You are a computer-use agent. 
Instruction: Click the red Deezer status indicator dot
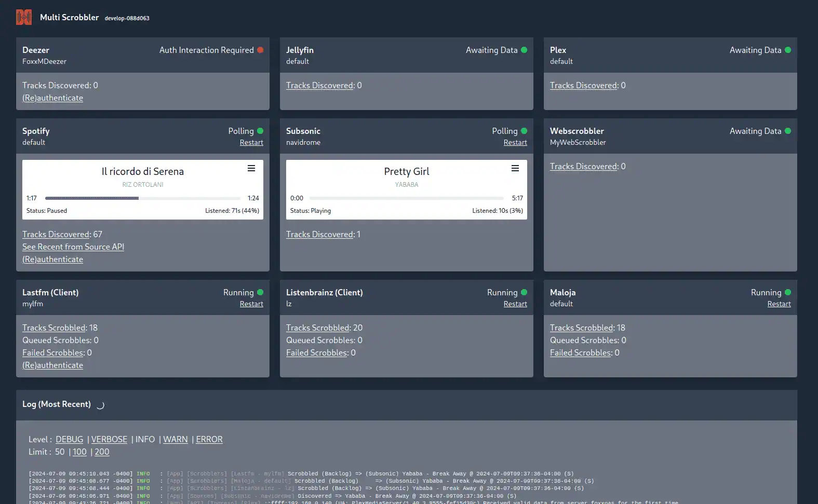(x=260, y=50)
